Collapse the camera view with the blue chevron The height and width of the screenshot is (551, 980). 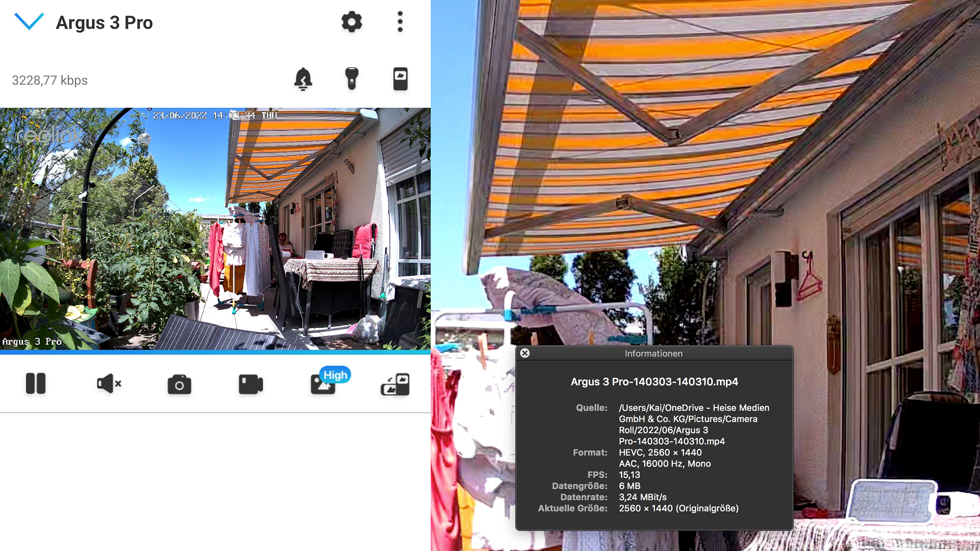[29, 22]
